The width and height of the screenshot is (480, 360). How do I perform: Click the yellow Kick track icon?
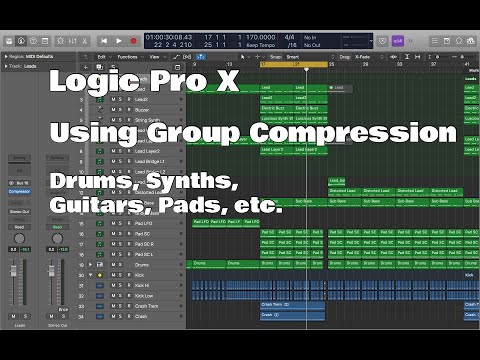(100, 275)
